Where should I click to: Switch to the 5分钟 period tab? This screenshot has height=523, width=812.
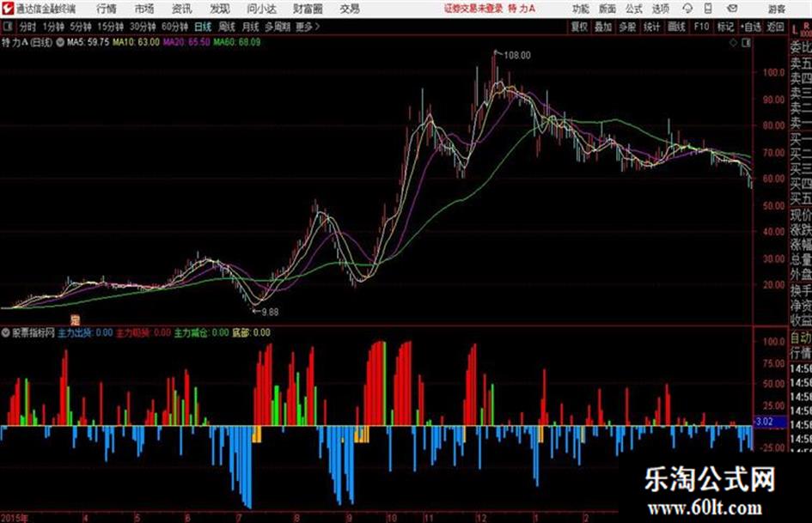[x=81, y=27]
